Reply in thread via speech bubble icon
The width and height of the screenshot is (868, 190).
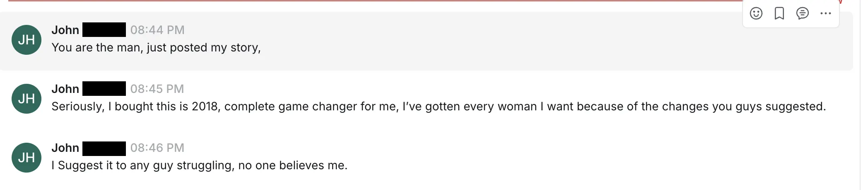802,14
